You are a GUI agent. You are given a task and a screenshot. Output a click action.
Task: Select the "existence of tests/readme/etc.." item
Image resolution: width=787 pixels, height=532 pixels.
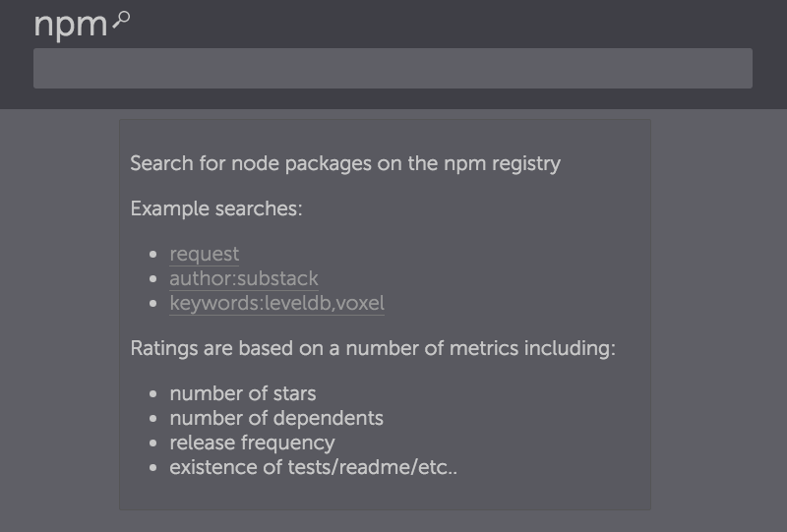[x=314, y=468]
